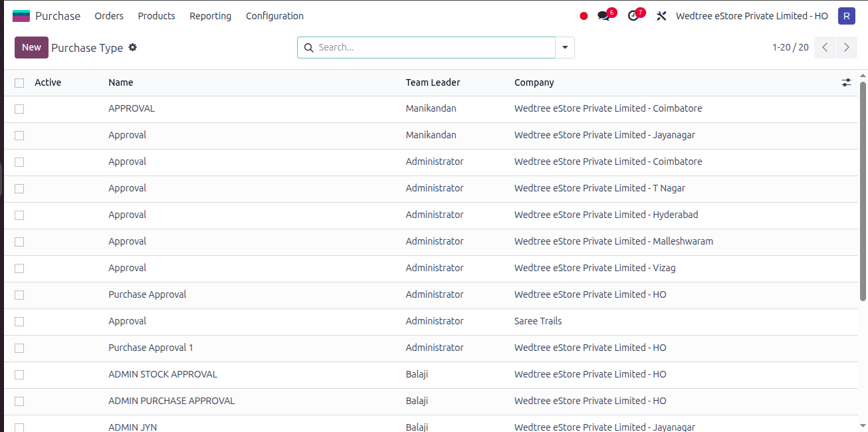Open the Purchase app home icon
This screenshot has width=868, height=432.
(x=21, y=16)
